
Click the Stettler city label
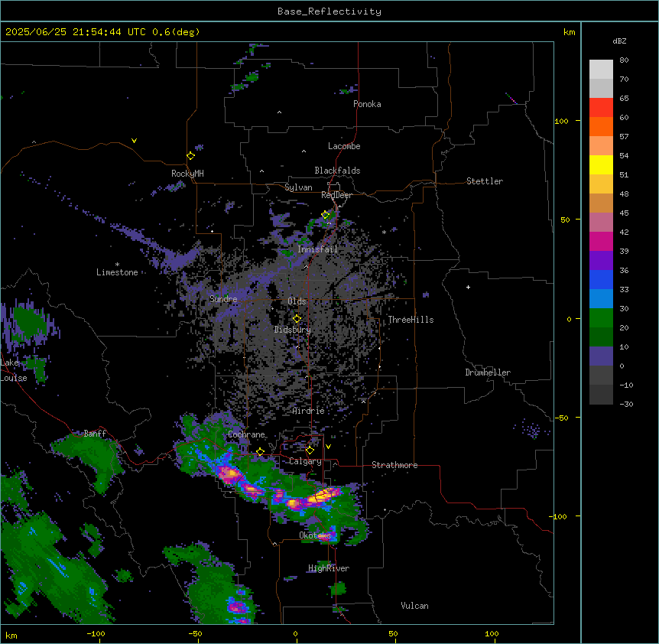(485, 181)
